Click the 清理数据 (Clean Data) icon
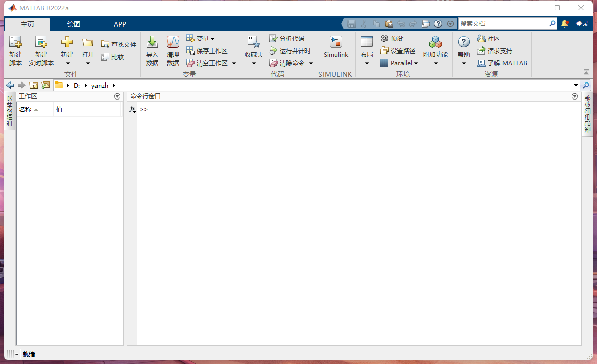The width and height of the screenshot is (597, 364). [173, 42]
